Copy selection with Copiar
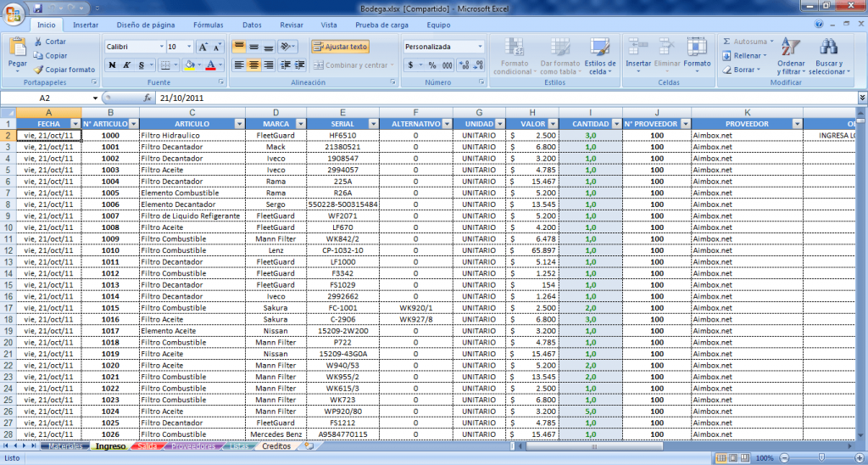 [x=50, y=55]
